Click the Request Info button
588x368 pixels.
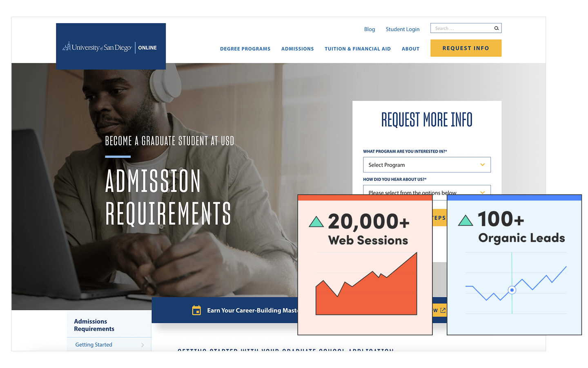pos(466,48)
